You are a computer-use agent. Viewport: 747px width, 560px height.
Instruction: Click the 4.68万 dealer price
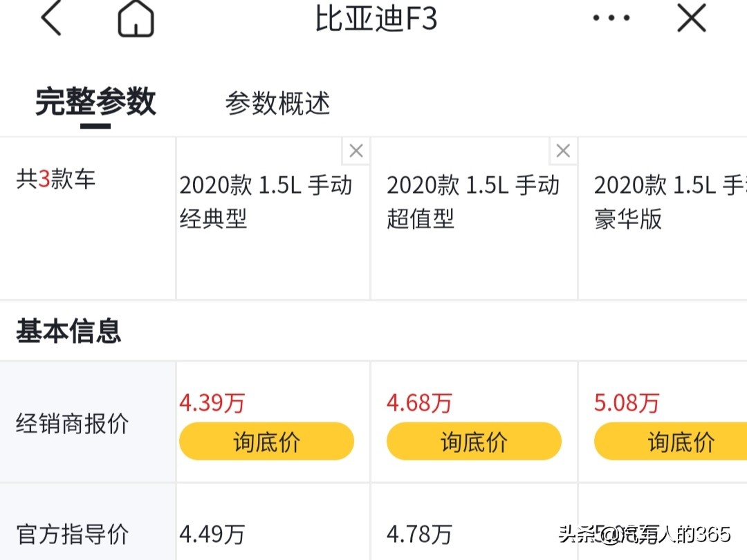pyautogui.click(x=419, y=403)
